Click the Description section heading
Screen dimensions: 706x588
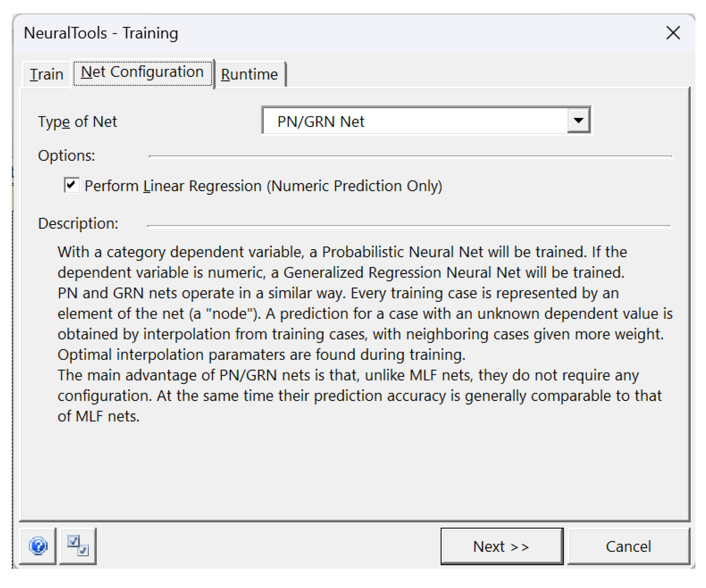pyautogui.click(x=78, y=224)
